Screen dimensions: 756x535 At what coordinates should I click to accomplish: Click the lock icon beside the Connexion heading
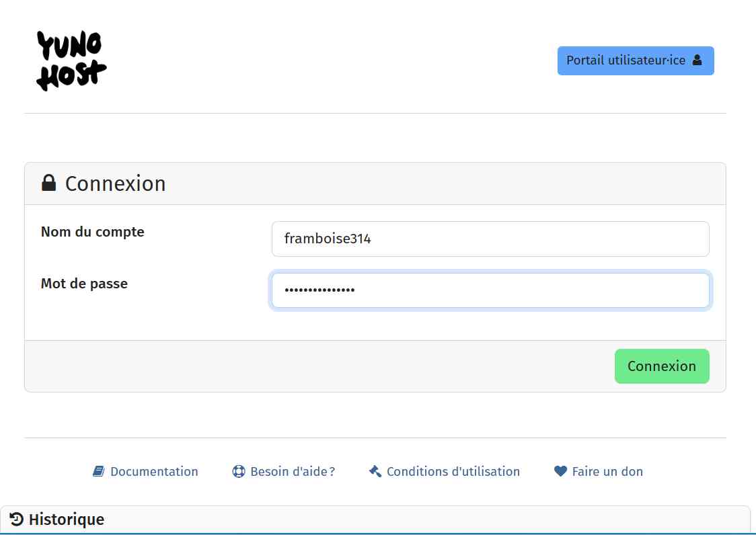(x=49, y=183)
